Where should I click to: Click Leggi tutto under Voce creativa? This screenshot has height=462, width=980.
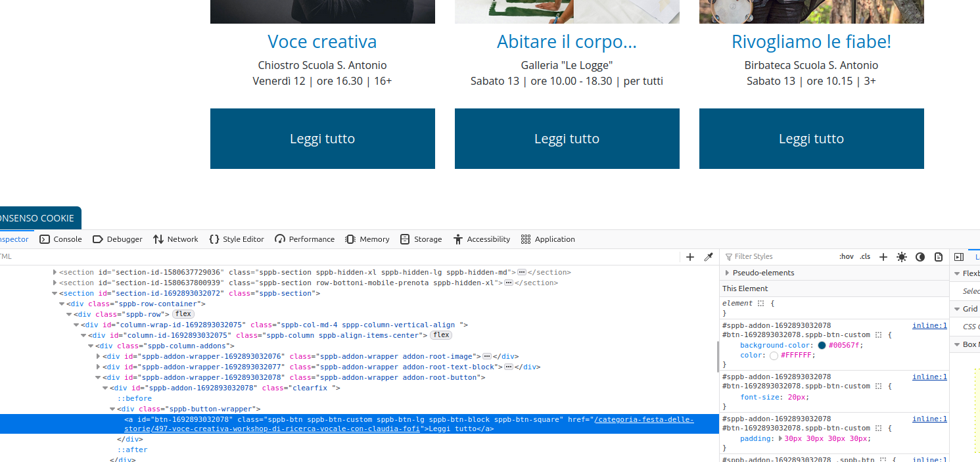(322, 139)
